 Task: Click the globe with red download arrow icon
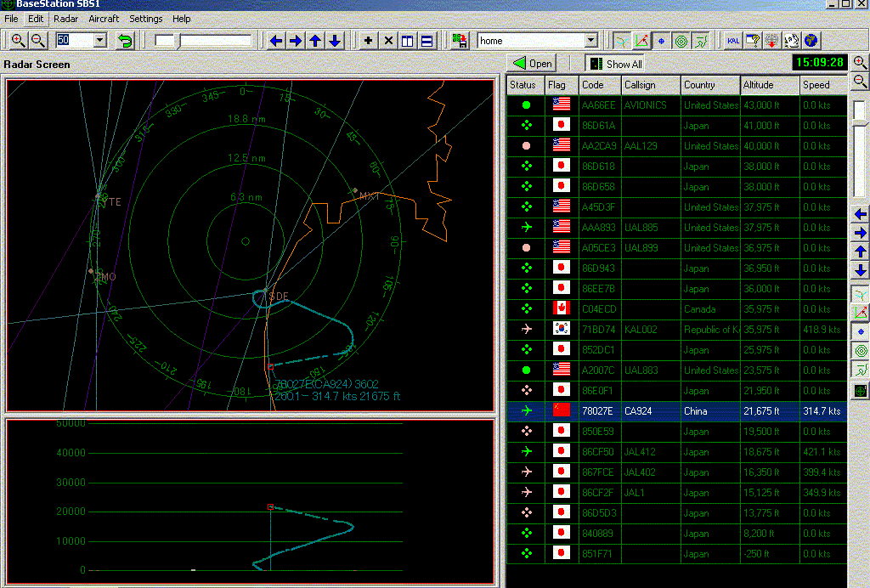tap(771, 41)
